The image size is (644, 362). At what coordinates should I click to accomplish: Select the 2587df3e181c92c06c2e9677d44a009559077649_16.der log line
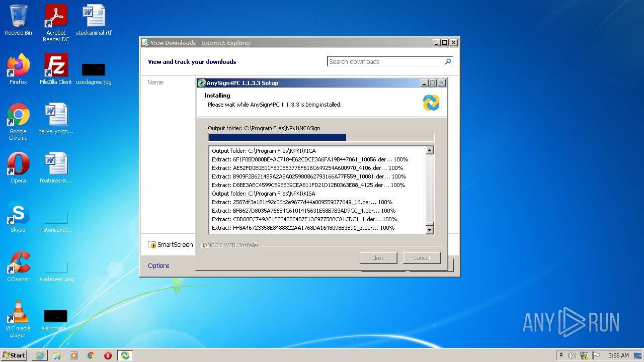[302, 202]
